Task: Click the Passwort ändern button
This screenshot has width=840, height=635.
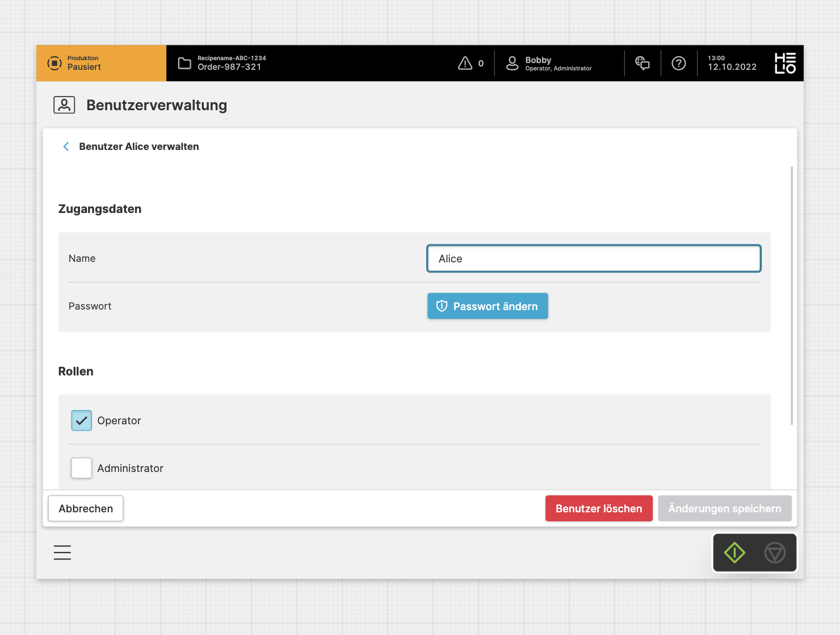Action: [x=488, y=306]
